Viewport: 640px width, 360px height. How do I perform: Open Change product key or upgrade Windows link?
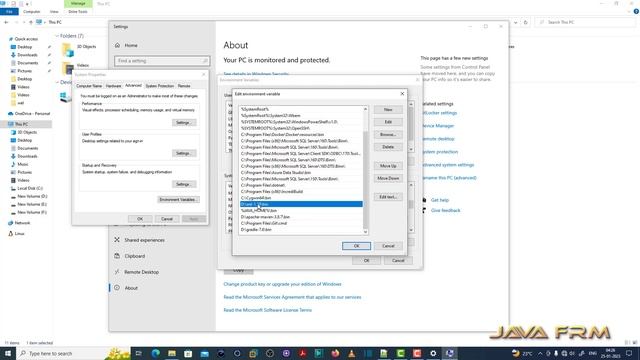[282, 284]
